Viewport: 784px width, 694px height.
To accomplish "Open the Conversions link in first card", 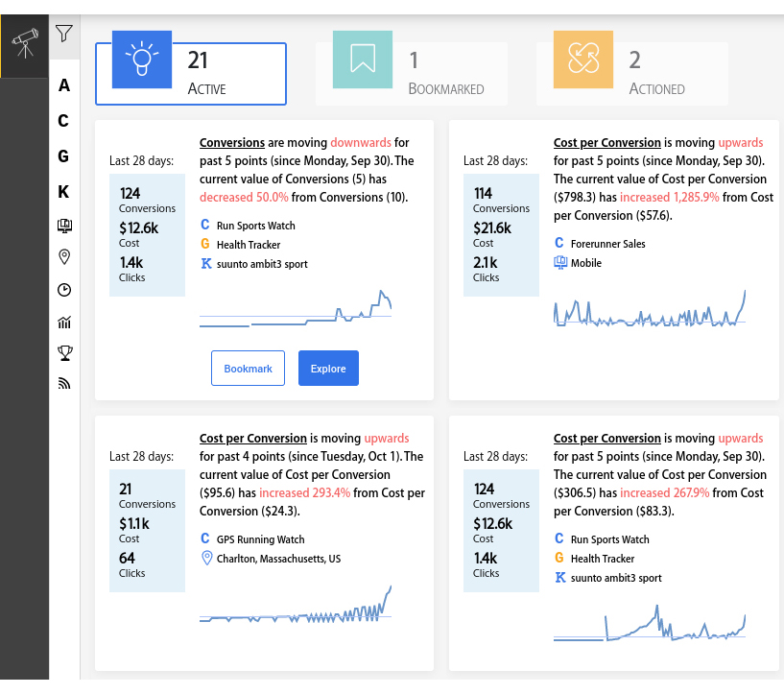I will click(232, 142).
